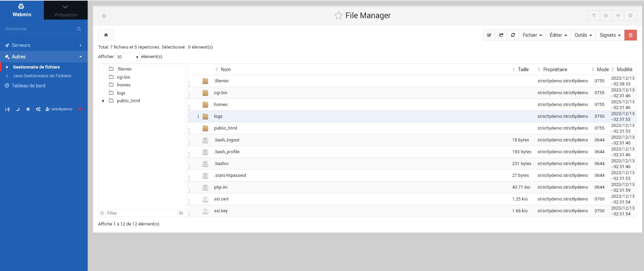Click the plus icon in header

point(618,16)
